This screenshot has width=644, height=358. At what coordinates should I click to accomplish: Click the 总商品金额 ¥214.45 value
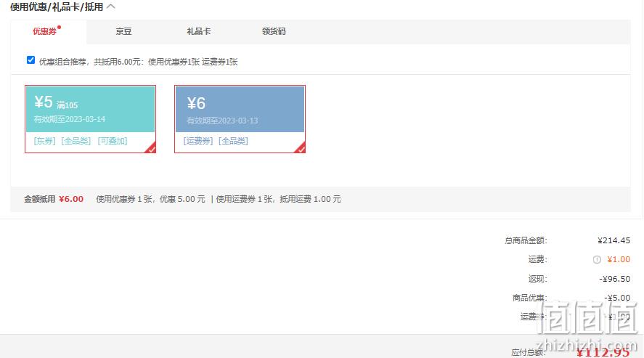pyautogui.click(x=614, y=240)
